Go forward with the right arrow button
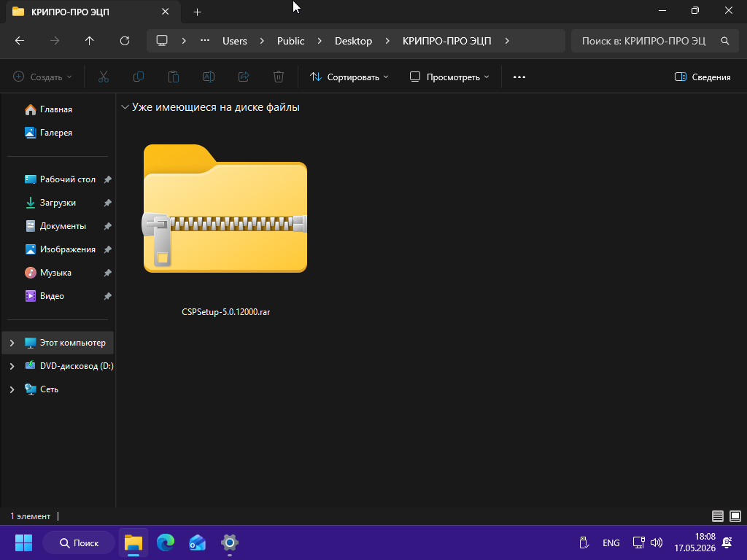Image resolution: width=747 pixels, height=560 pixels. click(x=55, y=41)
